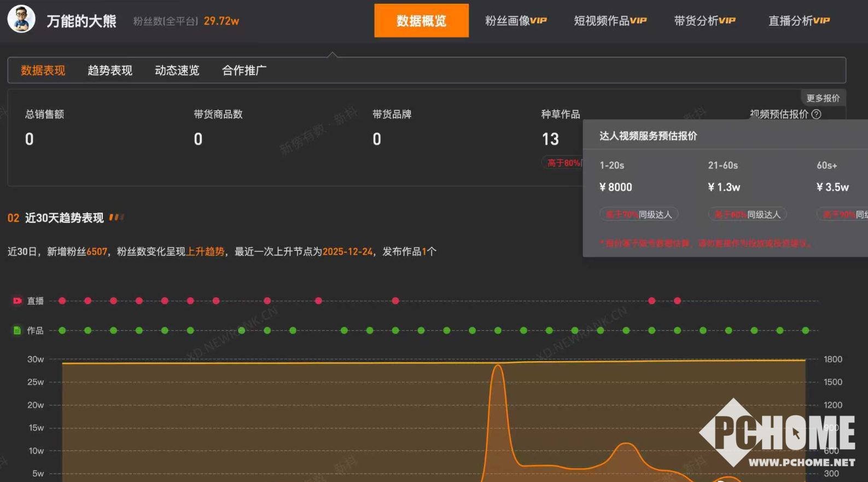868x482 pixels.
Task: Toggle the 直播 series in chart legend
Action: click(36, 301)
